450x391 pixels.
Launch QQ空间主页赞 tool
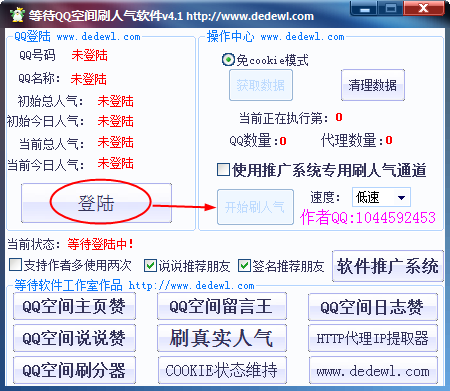tap(74, 306)
